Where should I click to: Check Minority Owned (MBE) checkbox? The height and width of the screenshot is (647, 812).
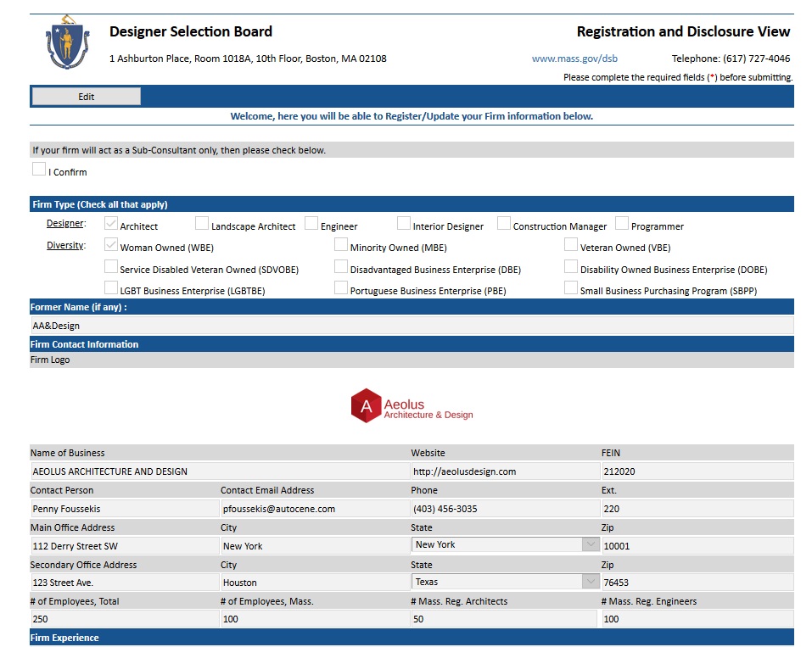[341, 246]
